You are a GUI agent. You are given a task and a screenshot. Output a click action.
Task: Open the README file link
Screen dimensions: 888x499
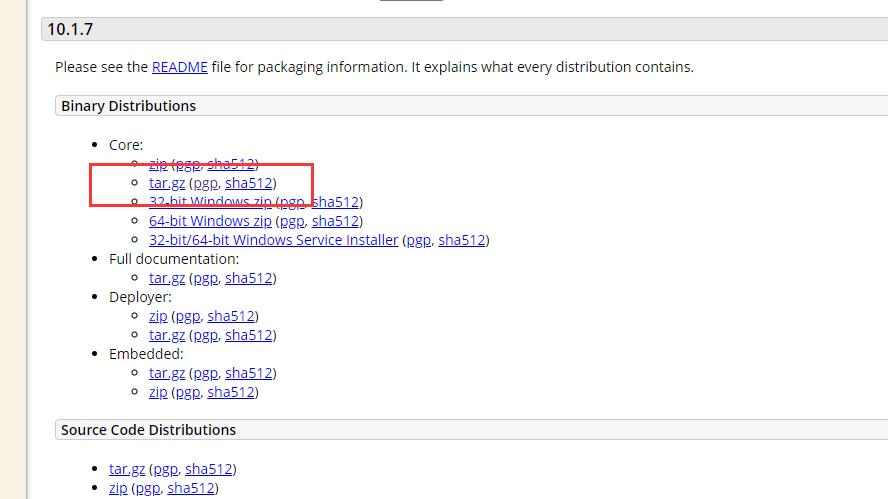click(180, 67)
